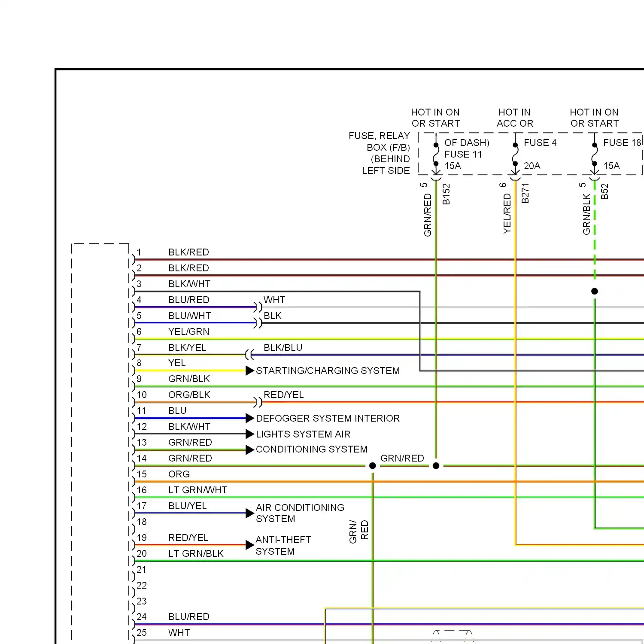Click the BLK/BLU wire label

pyautogui.click(x=283, y=347)
